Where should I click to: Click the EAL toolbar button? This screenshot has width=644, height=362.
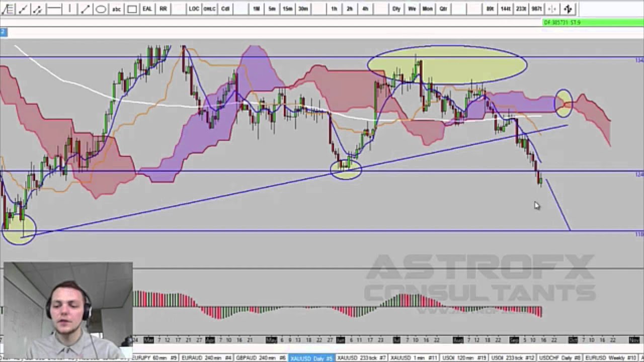click(x=147, y=9)
